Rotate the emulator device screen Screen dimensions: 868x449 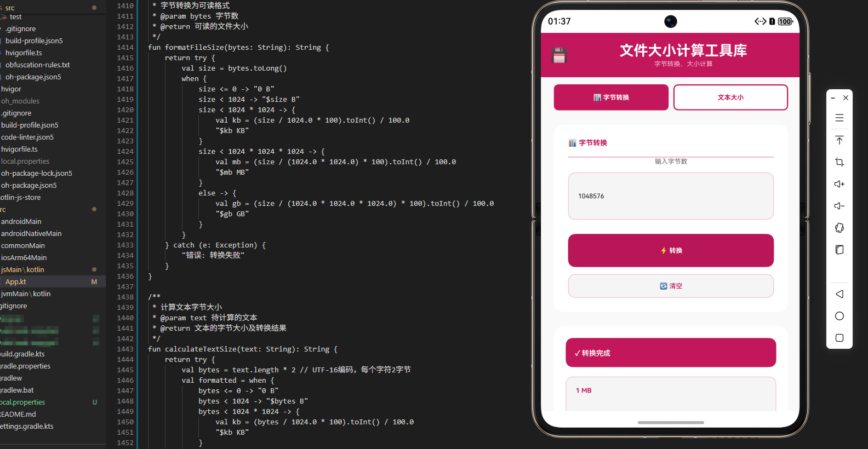coord(839,228)
